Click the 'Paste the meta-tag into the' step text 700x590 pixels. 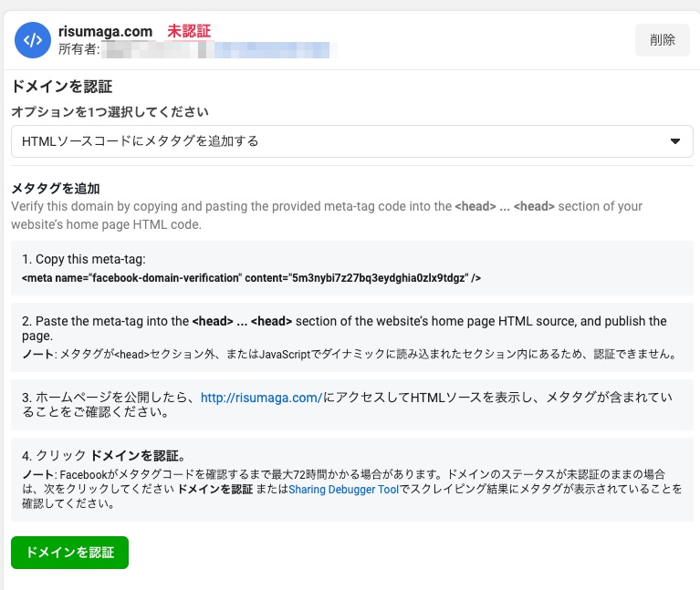[x=344, y=327]
